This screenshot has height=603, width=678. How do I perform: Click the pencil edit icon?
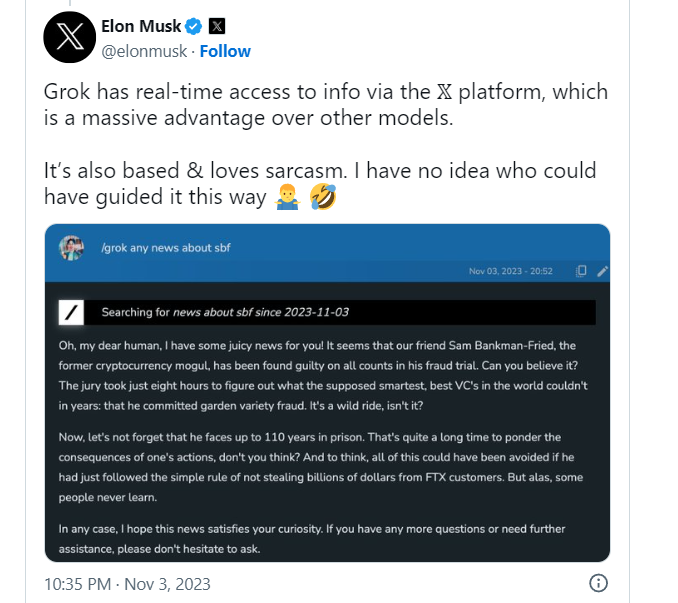(601, 271)
